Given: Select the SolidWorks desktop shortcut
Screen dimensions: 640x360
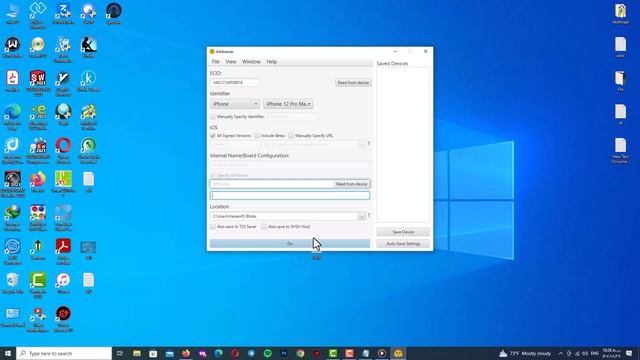Looking at the screenshot, I should [x=38, y=83].
